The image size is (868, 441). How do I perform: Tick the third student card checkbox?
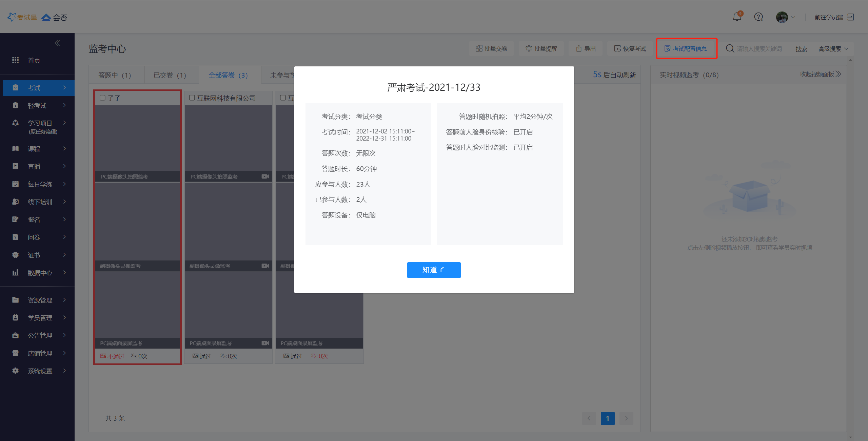click(x=283, y=98)
